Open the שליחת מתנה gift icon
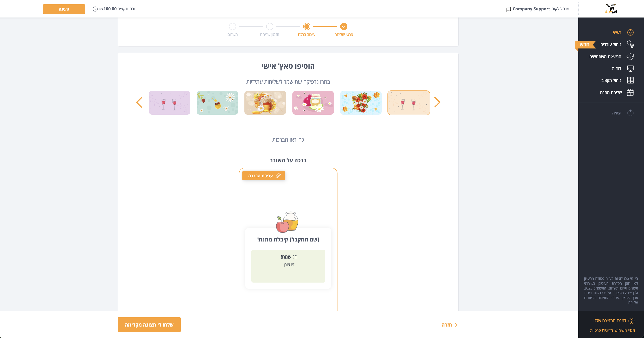Image resolution: width=644 pixels, height=338 pixels. [x=630, y=92]
